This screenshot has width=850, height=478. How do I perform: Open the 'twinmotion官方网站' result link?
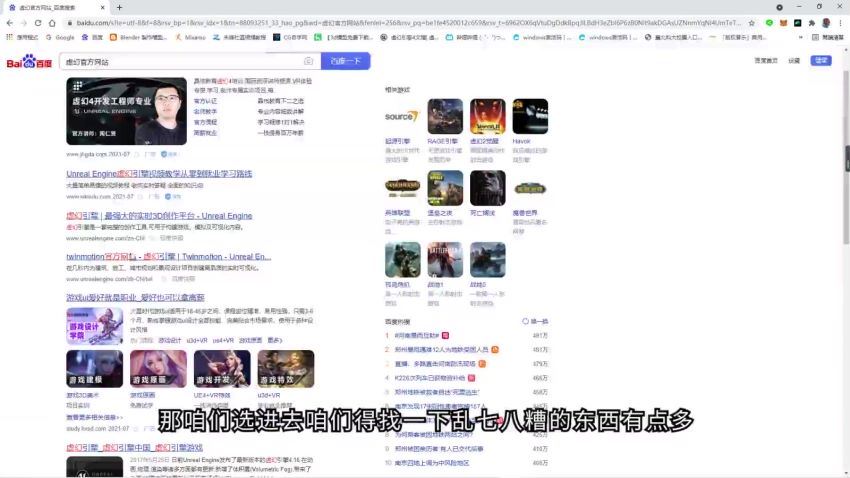[169, 256]
